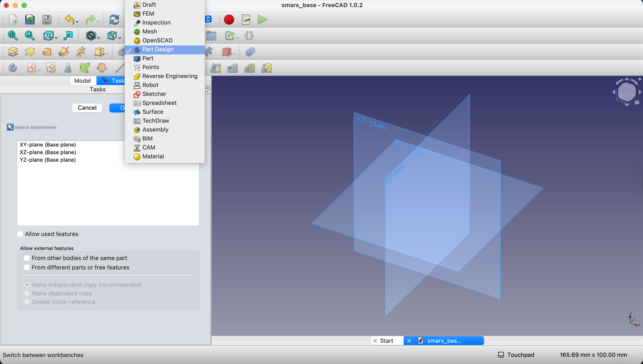Screen dimensions: 643x364
Task: Run macro with green play icon
Action: pos(263,20)
